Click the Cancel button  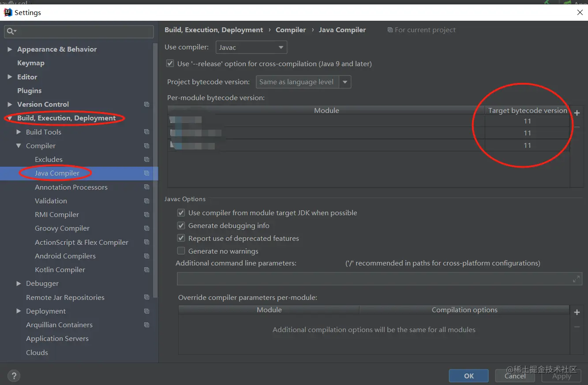pos(515,376)
